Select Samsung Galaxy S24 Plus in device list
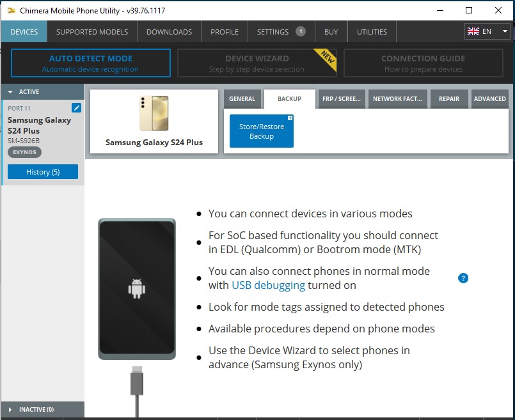The height and width of the screenshot is (420, 515). 43,143
